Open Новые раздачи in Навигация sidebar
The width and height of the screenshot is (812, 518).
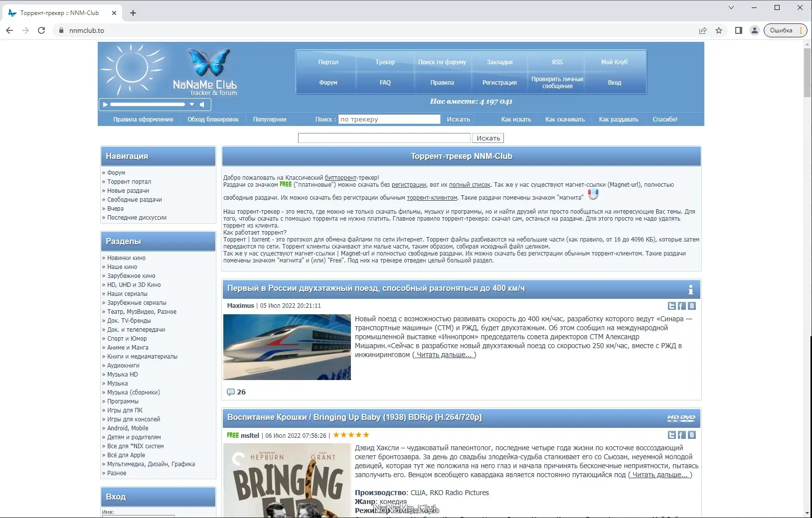128,191
